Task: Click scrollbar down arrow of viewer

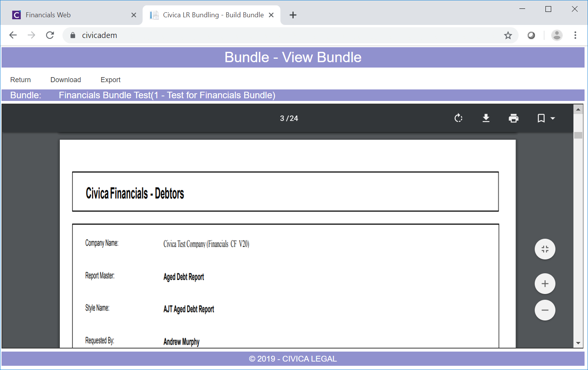Action: point(578,344)
